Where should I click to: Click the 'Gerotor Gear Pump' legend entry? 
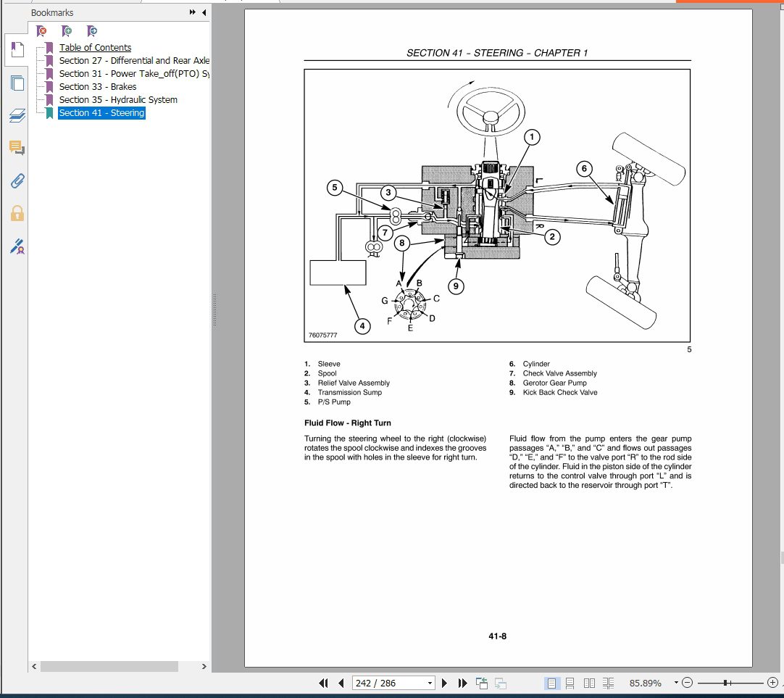click(x=554, y=383)
